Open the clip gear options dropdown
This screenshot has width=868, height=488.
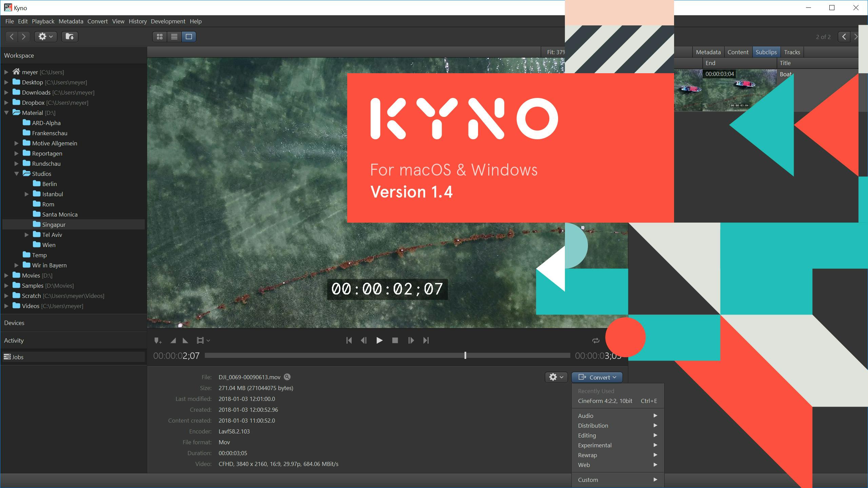click(556, 377)
